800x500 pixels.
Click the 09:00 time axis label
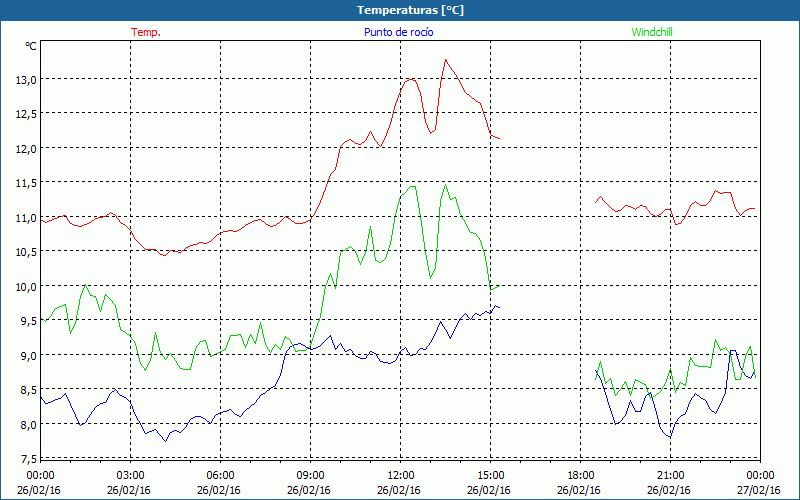click(x=311, y=476)
